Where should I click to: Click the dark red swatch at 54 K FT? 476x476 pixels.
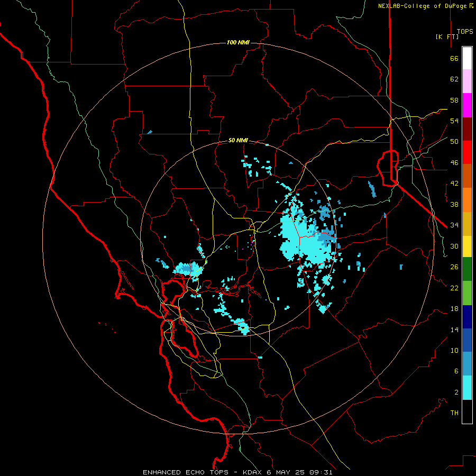[x=467, y=129]
